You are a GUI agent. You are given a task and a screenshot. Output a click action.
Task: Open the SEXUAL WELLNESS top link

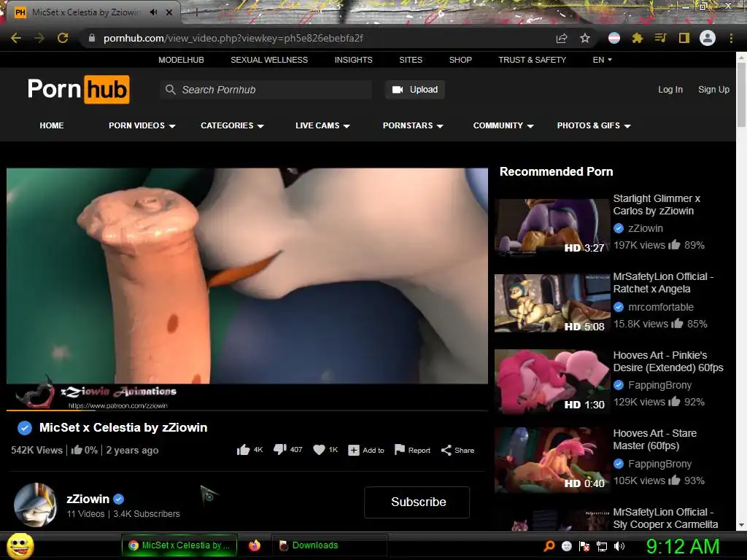pyautogui.click(x=269, y=60)
